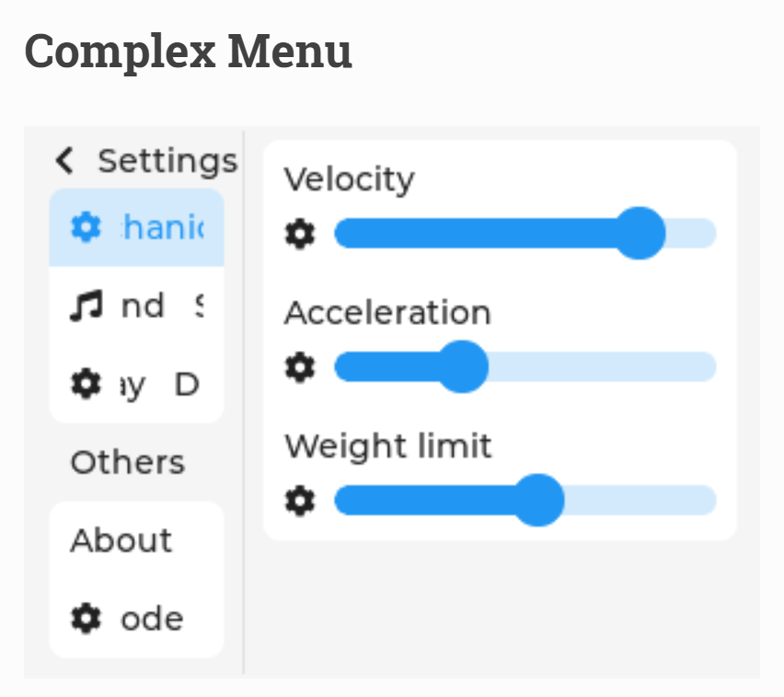
Task: Select the last sidebar item ending in 'ode'
Action: (x=136, y=619)
